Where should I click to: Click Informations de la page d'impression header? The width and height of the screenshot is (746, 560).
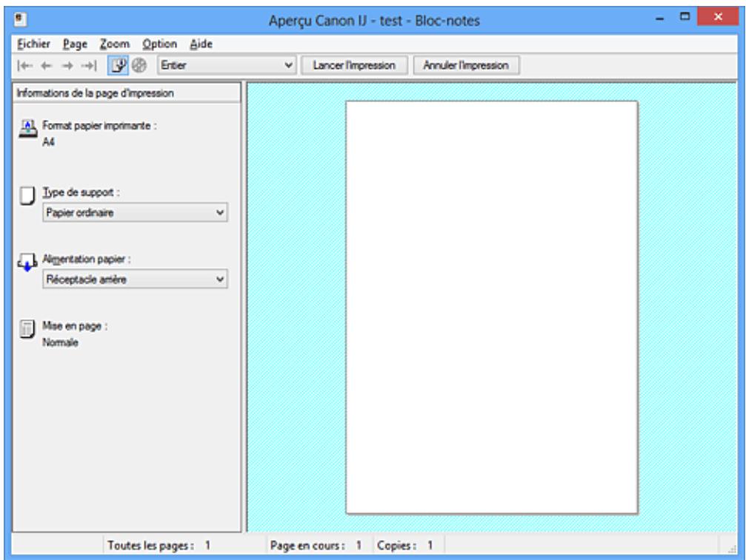coord(127,93)
